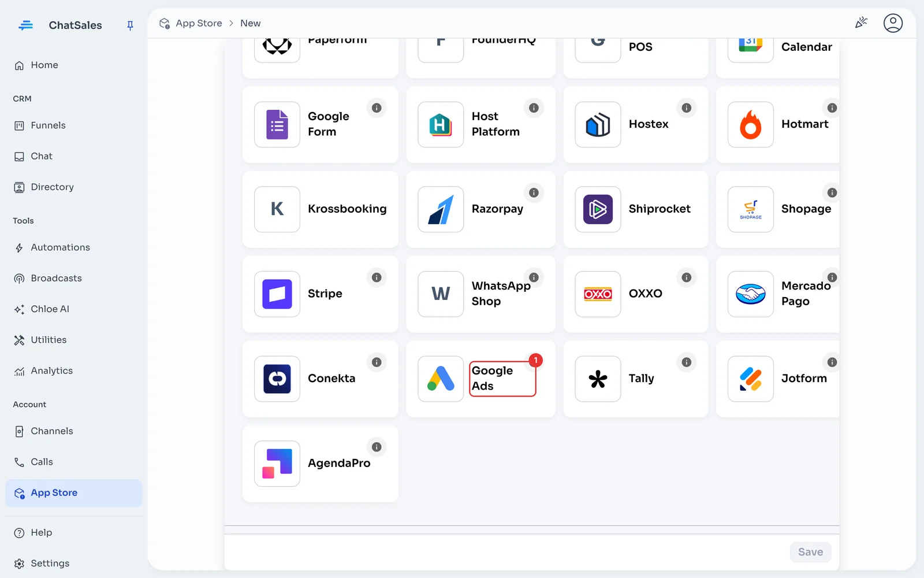Select the Mercado Pago handshake icon
The height and width of the screenshot is (578, 924).
(750, 294)
